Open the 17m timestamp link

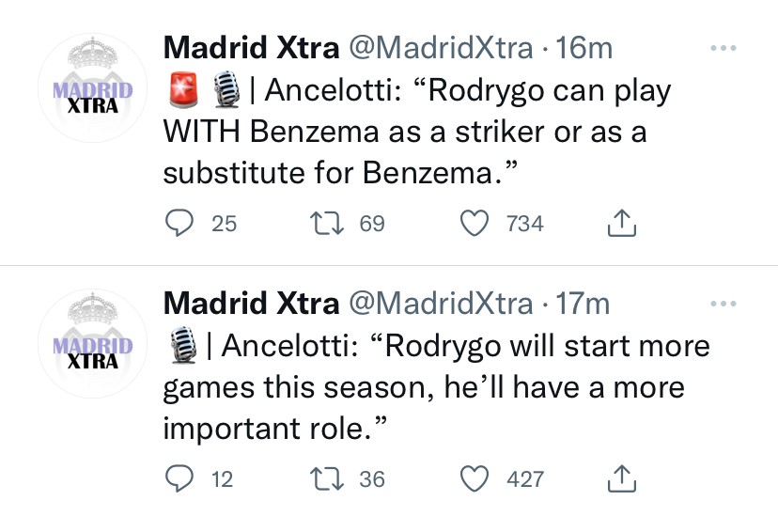[x=583, y=304]
